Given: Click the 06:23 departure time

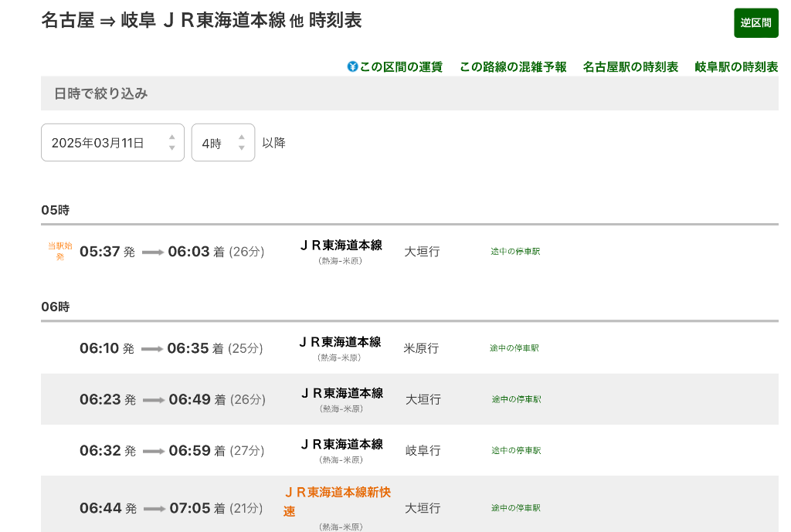Looking at the screenshot, I should click(x=100, y=399).
